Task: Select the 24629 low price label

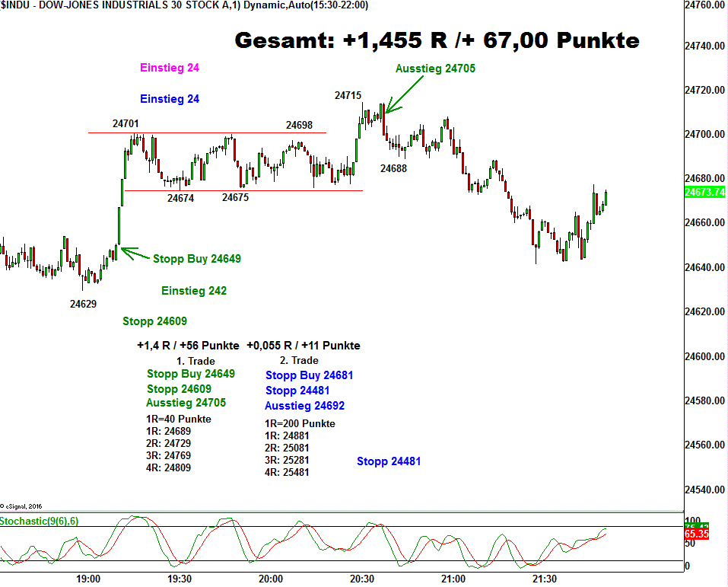Action: tap(83, 303)
